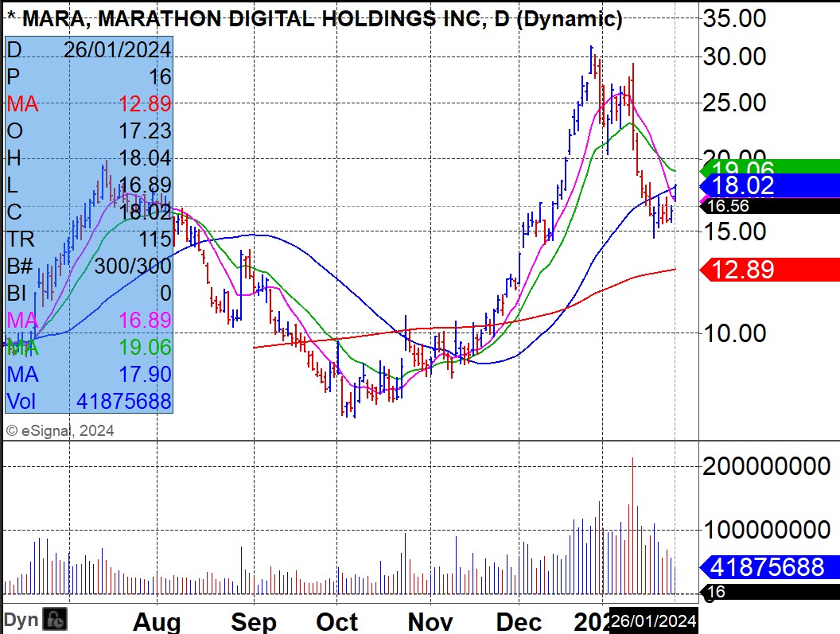Click the D 26/01/2024 row in data box
This screenshot has width=840, height=634.
tap(89, 50)
